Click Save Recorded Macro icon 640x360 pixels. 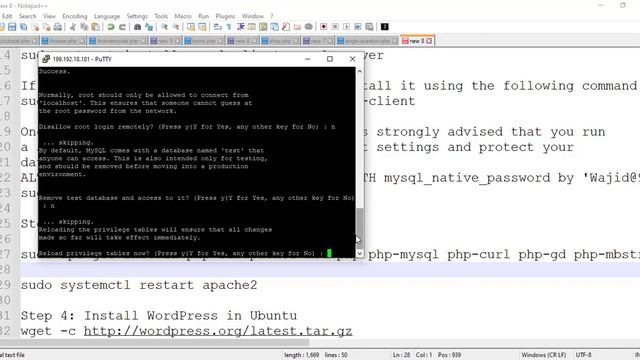[x=369, y=27]
